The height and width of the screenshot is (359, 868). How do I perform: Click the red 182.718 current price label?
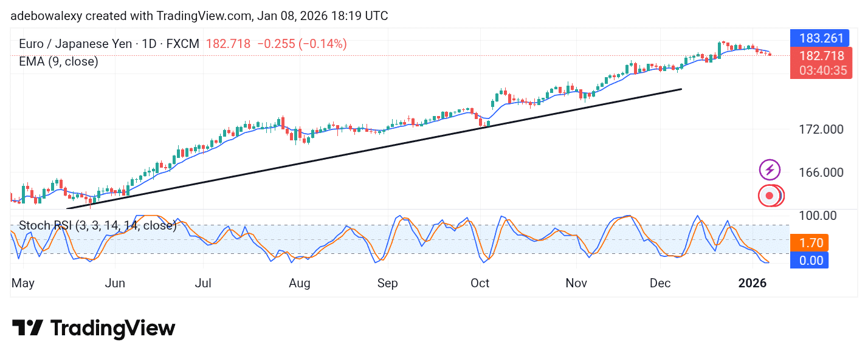point(821,56)
